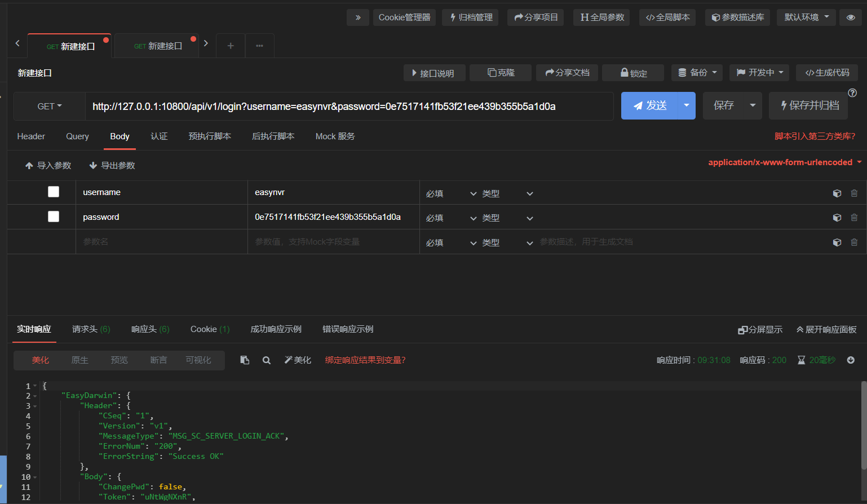Click the empty 参数名 input field
The image size is (867, 504).
coord(162,242)
